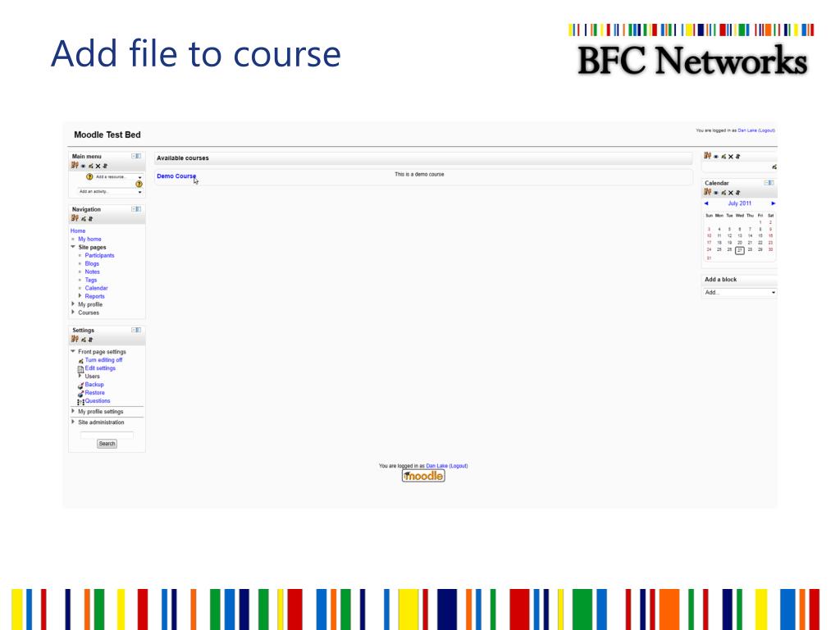Collapse Front page settings node
The width and height of the screenshot is (840, 630).
73,351
